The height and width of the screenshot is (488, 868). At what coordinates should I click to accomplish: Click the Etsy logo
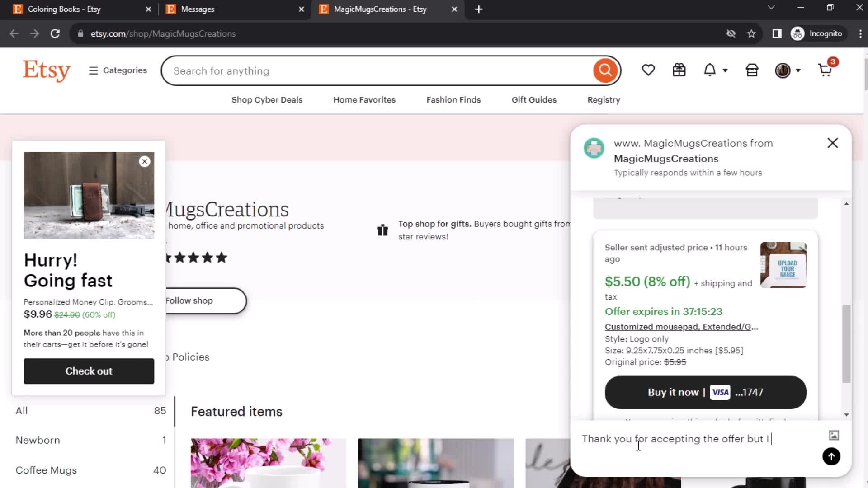(47, 70)
